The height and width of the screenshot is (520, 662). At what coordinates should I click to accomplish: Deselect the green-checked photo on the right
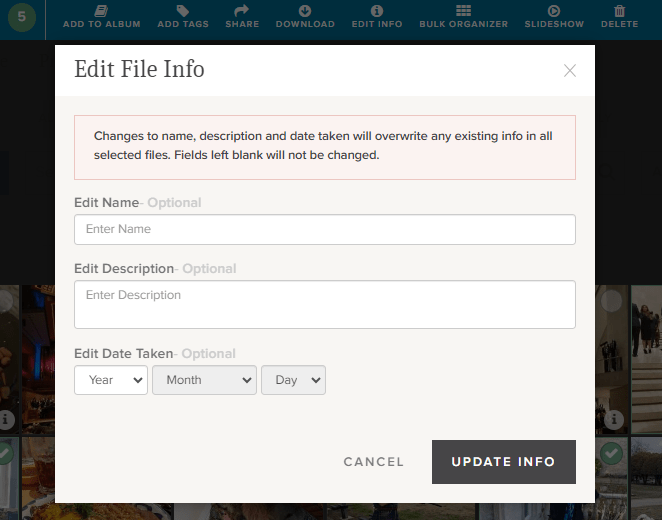[x=612, y=453]
